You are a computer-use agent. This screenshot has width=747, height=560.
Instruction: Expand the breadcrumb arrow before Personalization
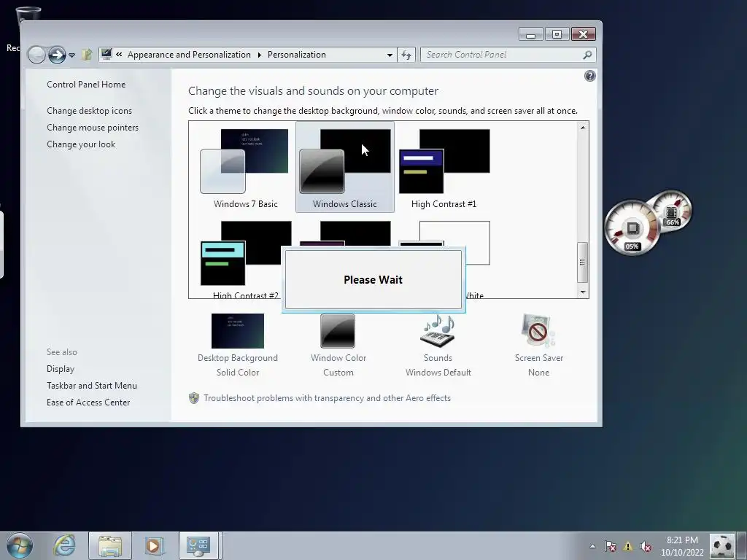259,55
